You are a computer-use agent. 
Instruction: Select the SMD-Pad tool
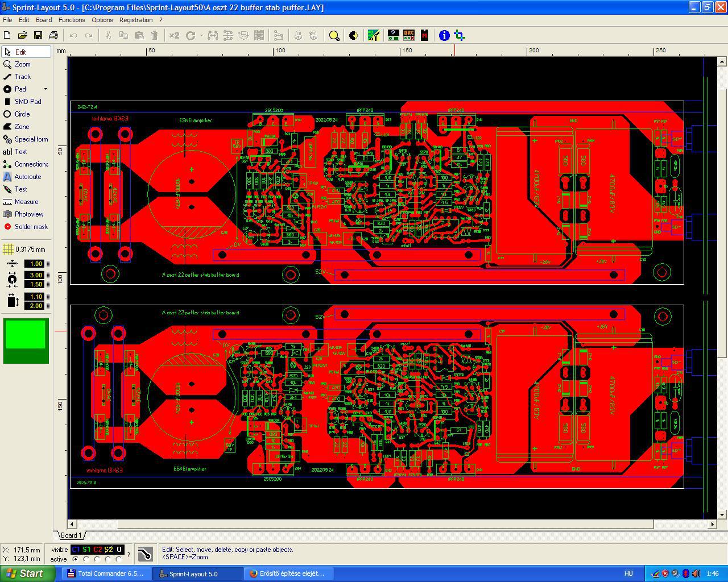point(26,102)
